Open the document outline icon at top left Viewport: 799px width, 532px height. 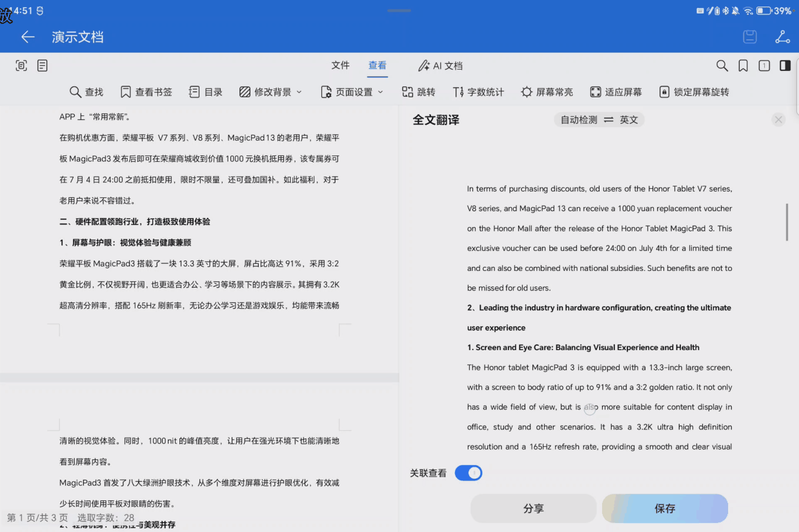click(x=43, y=66)
